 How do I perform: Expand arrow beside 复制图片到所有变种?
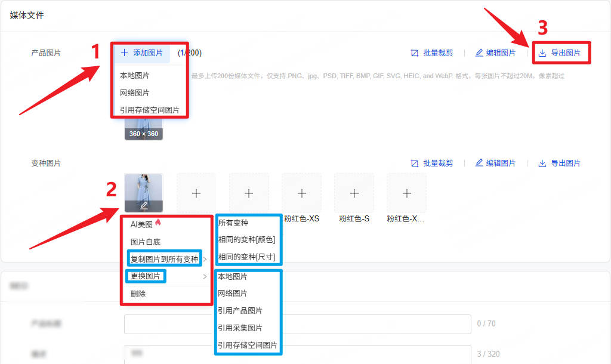click(x=205, y=259)
